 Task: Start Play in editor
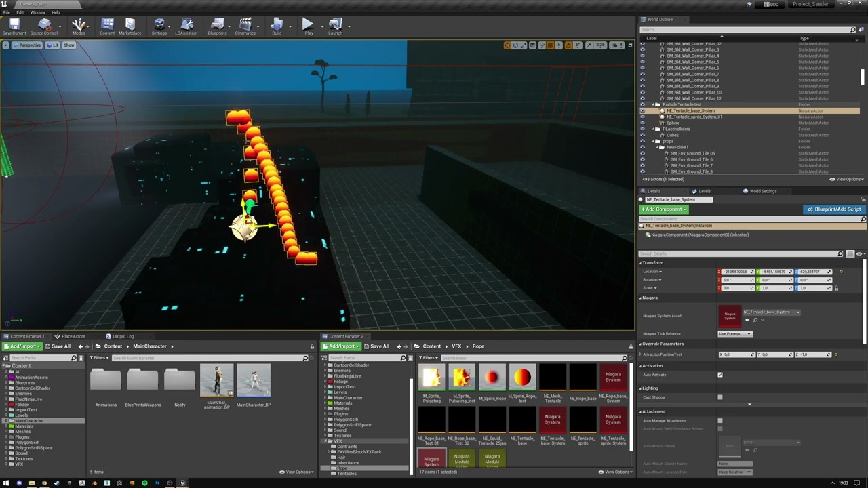click(309, 26)
